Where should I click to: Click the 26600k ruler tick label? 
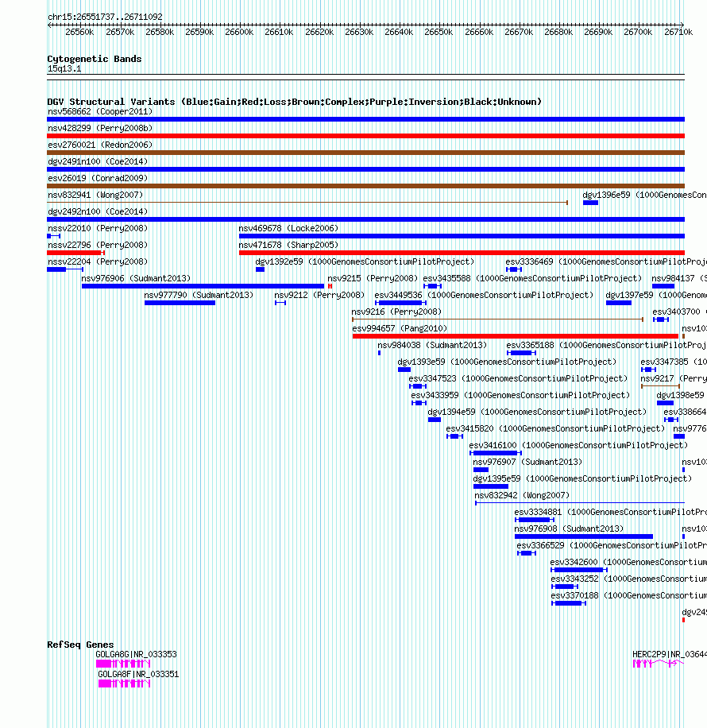click(239, 33)
